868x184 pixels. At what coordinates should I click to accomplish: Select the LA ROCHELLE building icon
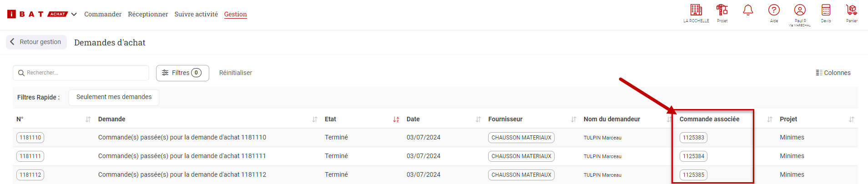point(696,10)
